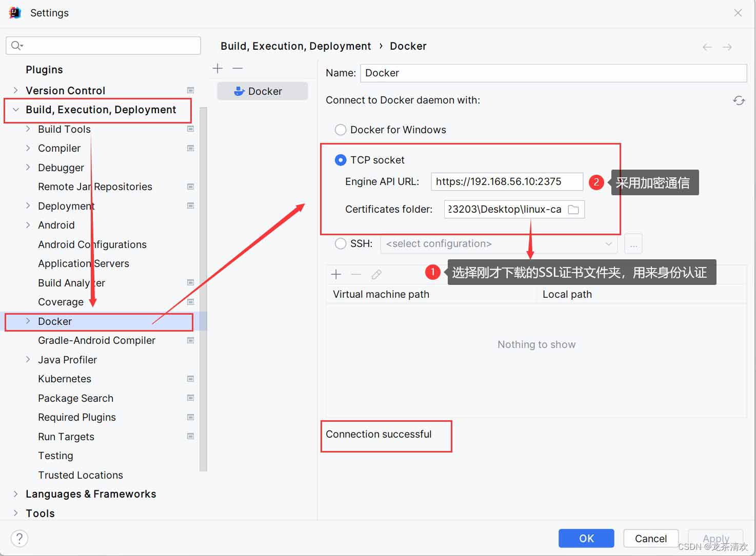756x556 pixels.
Task: Navigate back with the left arrow
Action: pyautogui.click(x=707, y=47)
